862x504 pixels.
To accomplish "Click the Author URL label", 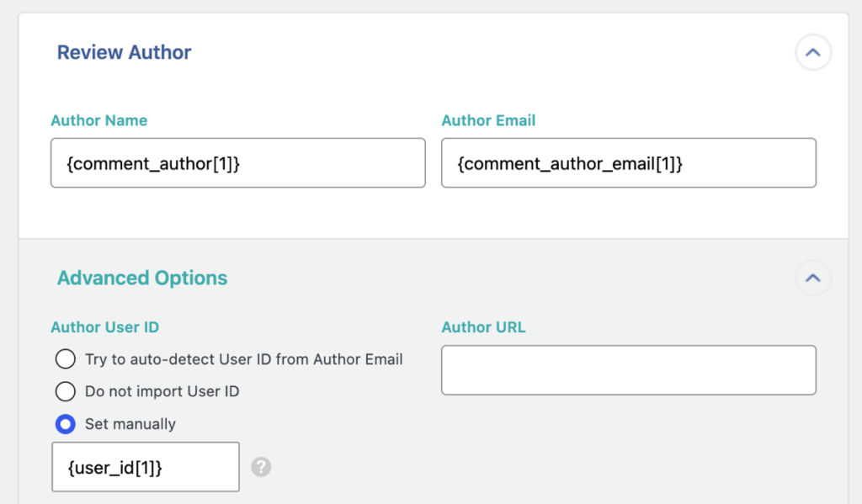I will (x=483, y=327).
